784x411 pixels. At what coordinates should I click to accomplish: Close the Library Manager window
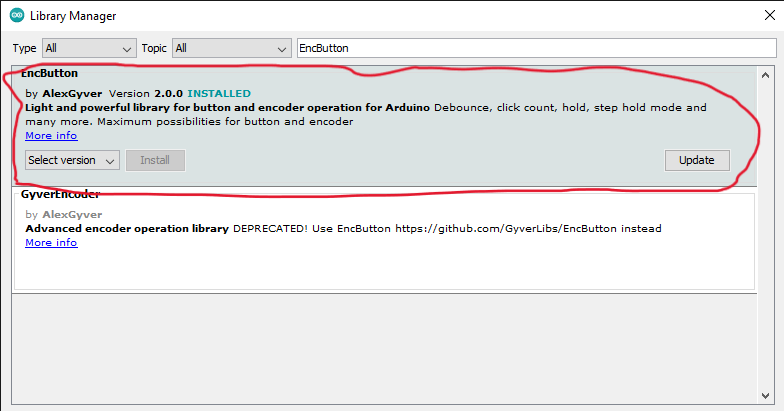coord(770,16)
